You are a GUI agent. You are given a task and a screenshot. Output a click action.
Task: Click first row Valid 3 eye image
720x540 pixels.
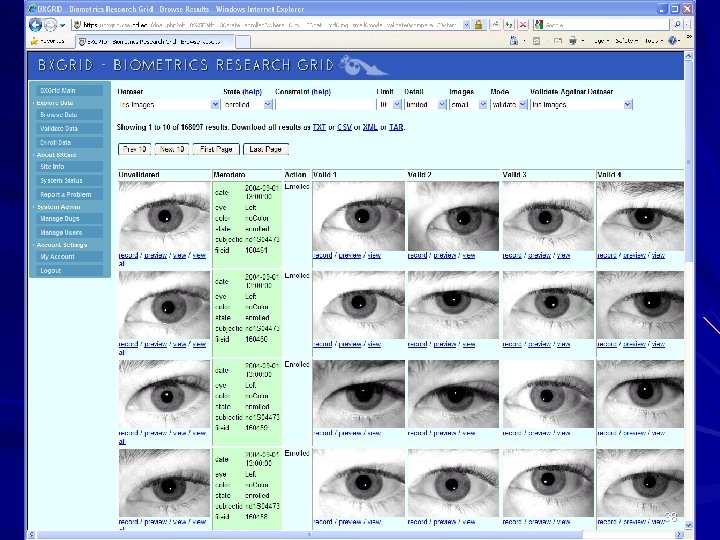(x=548, y=216)
